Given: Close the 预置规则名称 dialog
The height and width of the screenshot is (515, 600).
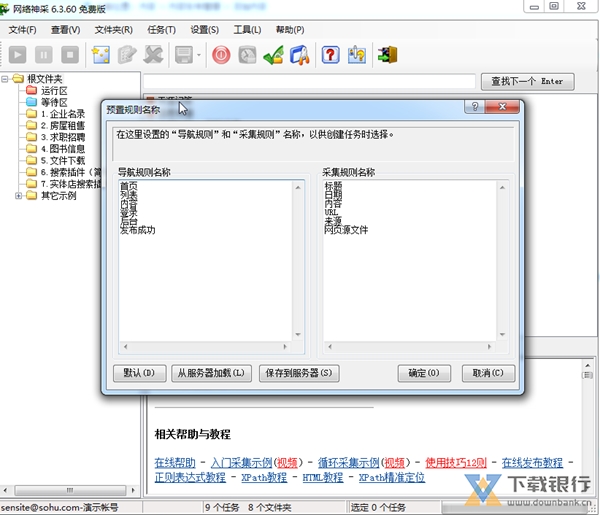Looking at the screenshot, I should [x=502, y=107].
